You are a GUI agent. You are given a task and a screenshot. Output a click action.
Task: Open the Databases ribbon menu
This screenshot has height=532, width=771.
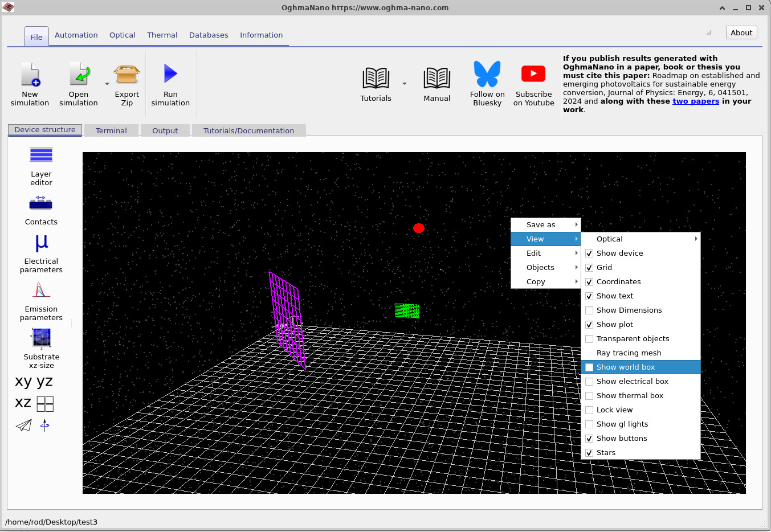tap(209, 35)
